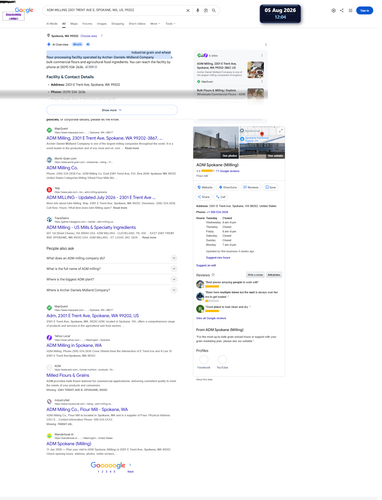Screen dimensions: 382x500
Task: Open the Facebook profile circle icon
Action: [204, 360]
